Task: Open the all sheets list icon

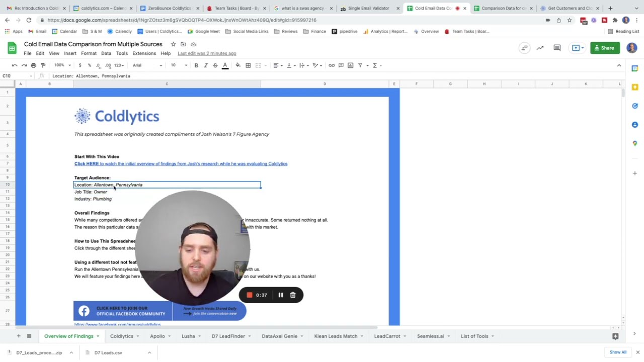Action: pyautogui.click(x=29, y=336)
